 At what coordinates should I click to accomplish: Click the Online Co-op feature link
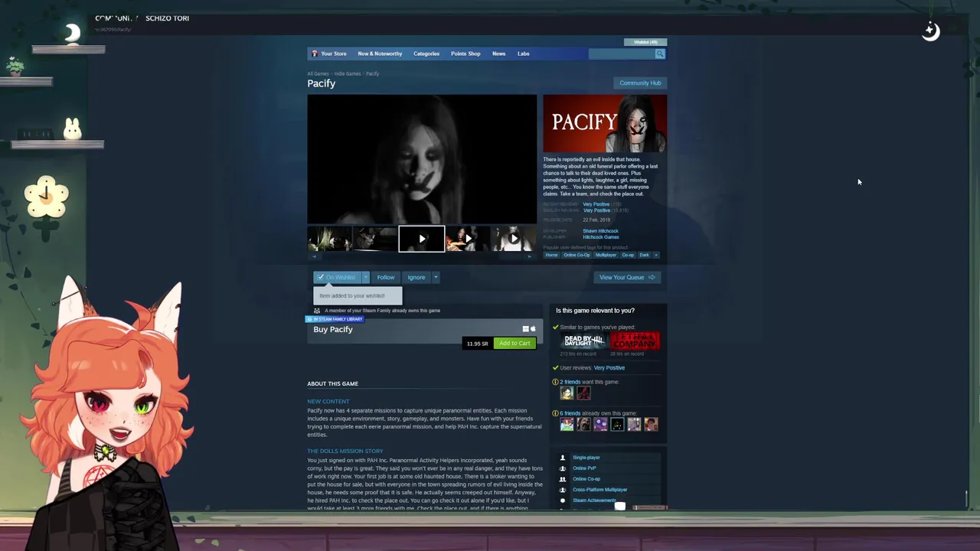tap(586, 479)
